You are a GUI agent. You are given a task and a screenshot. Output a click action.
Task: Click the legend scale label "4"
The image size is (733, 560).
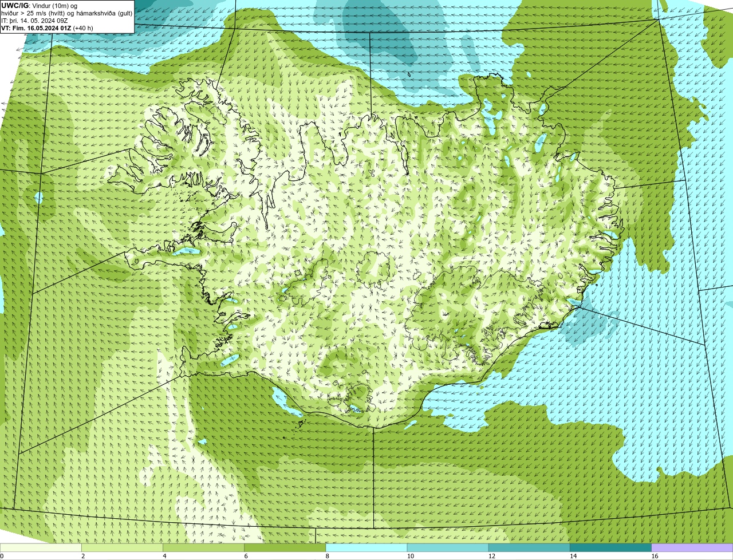pos(164,556)
